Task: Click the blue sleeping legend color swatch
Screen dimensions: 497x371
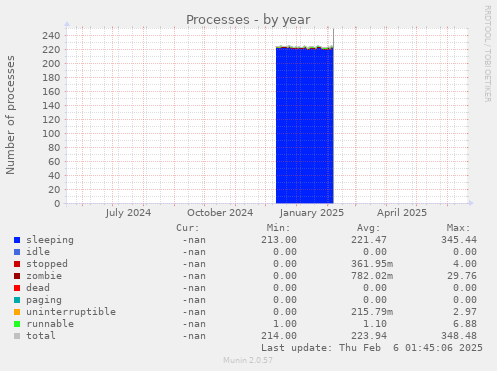Action: click(17, 240)
